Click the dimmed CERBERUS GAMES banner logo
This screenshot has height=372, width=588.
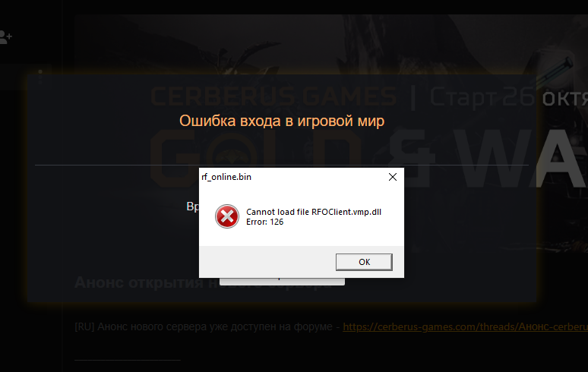pos(273,96)
